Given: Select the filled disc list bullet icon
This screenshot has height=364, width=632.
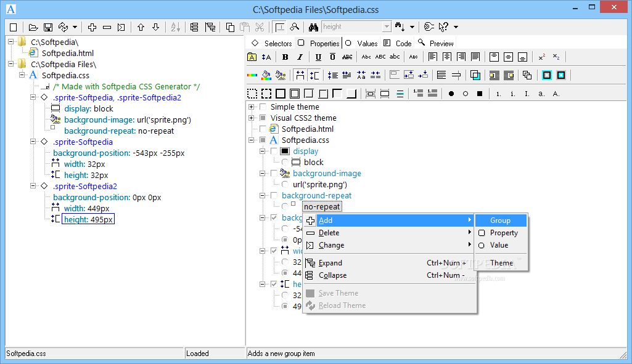Looking at the screenshot, I should click(x=451, y=94).
